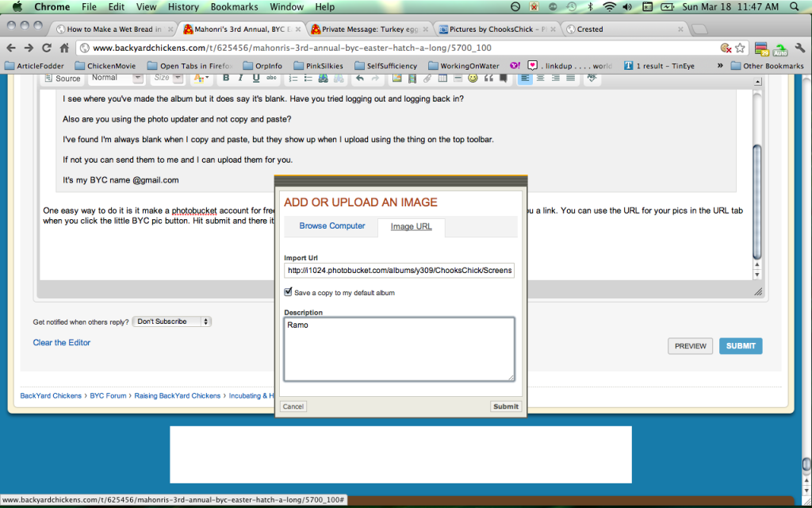Bookmark this page with star icon

[740, 48]
